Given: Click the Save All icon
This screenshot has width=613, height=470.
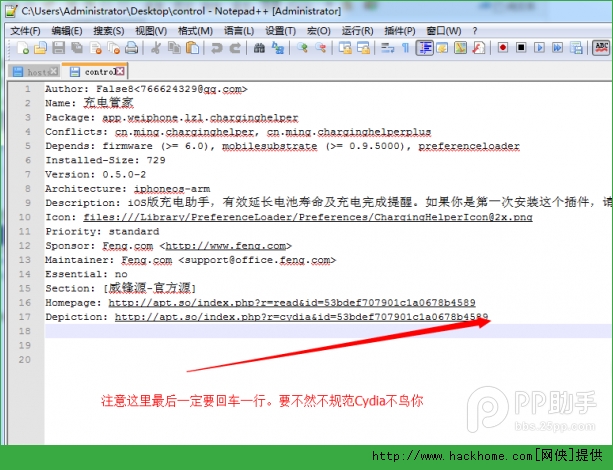Looking at the screenshot, I should 77,48.
